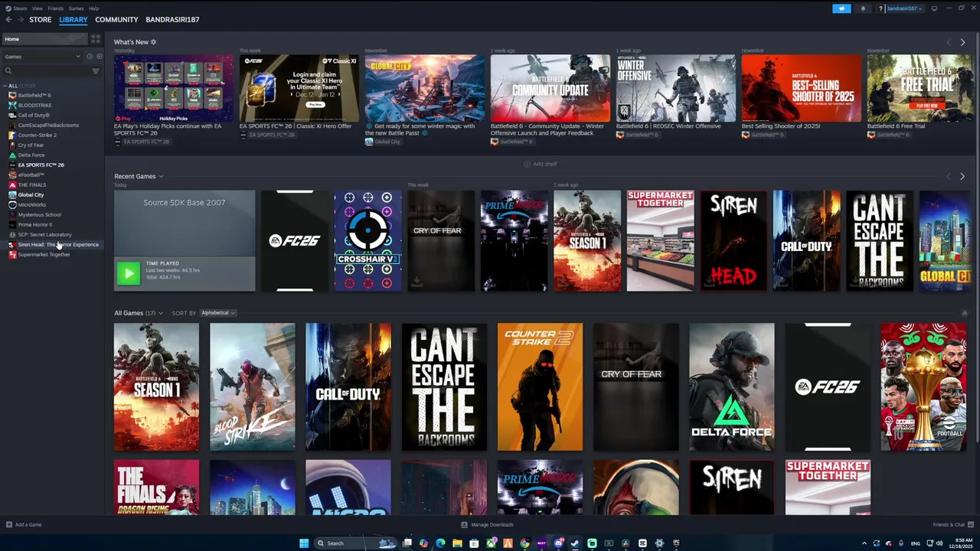The height and width of the screenshot is (551, 980).
Task: Open Manage Downloads
Action: [x=487, y=524]
